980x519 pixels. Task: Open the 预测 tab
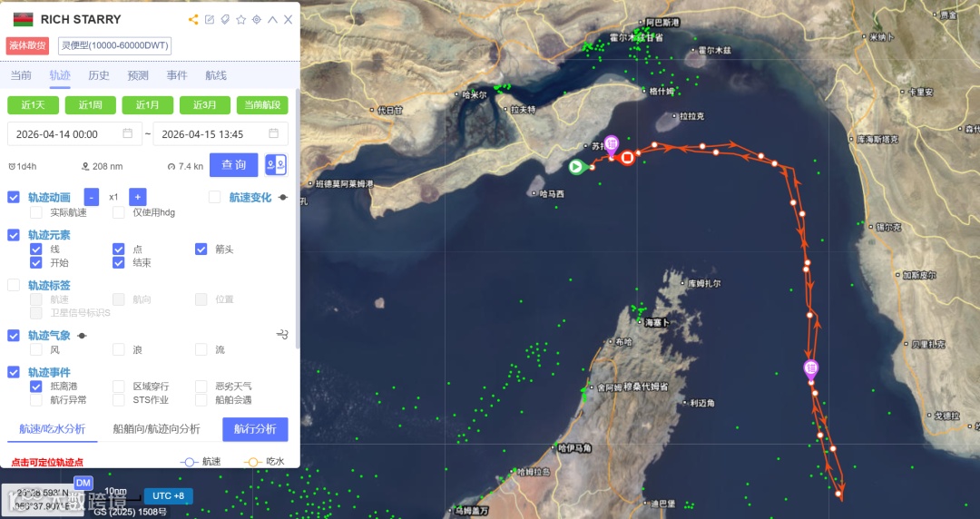pos(138,75)
